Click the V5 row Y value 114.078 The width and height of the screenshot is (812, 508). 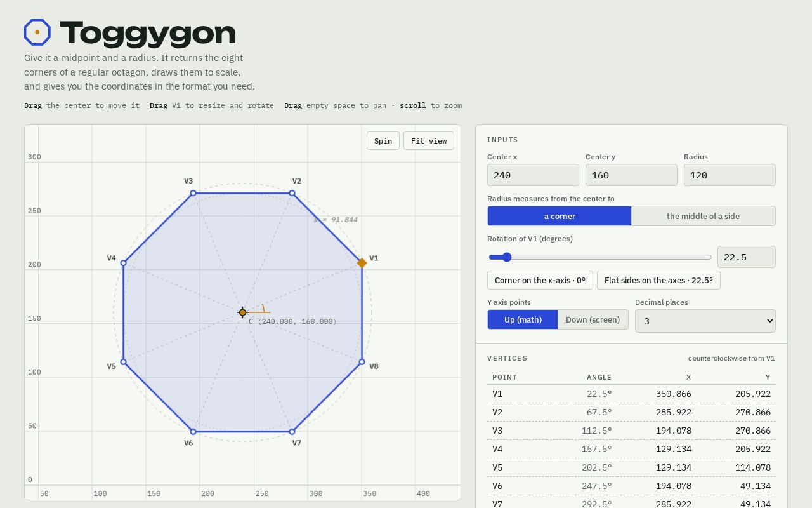[x=753, y=467]
